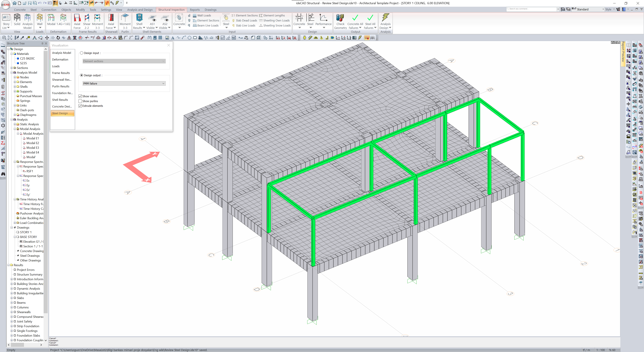Uncheck the Show values checkbox

80,96
